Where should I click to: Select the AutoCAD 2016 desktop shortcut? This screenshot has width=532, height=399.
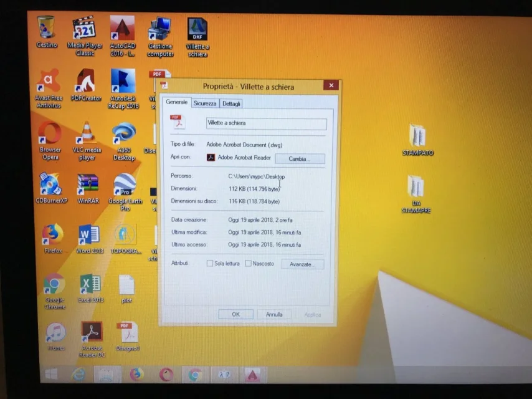click(123, 36)
